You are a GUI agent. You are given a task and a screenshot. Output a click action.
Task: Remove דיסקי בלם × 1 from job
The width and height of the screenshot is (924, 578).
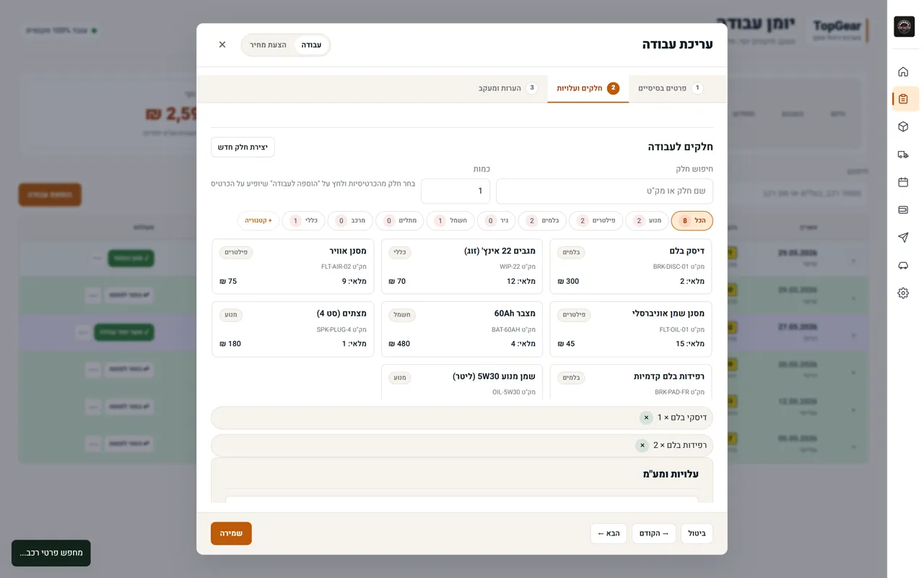coord(646,418)
